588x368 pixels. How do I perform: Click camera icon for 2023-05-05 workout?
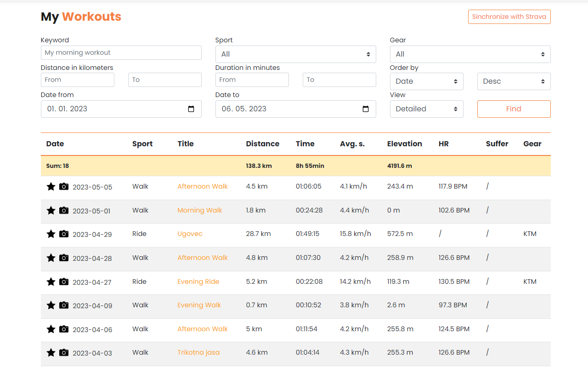(x=64, y=186)
